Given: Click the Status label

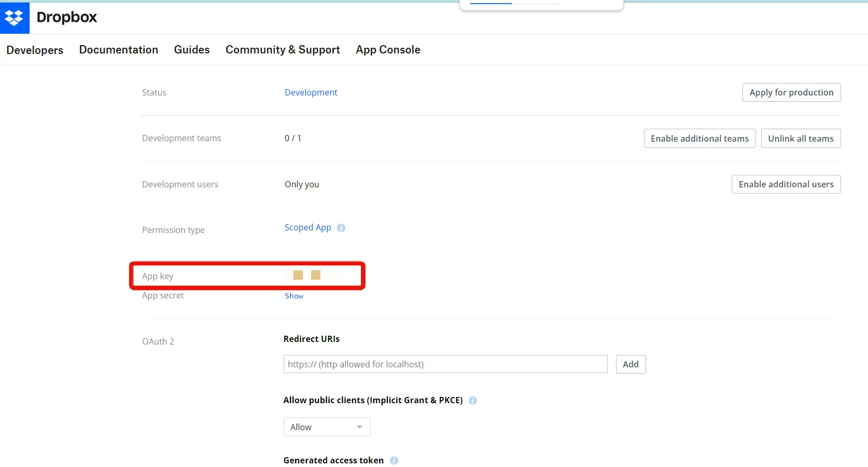Looking at the screenshot, I should [154, 92].
